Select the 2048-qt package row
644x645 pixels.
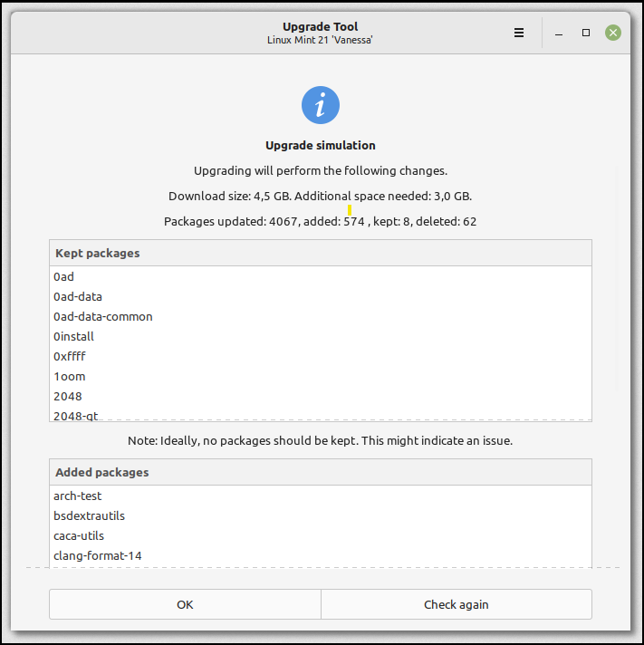[321, 414]
